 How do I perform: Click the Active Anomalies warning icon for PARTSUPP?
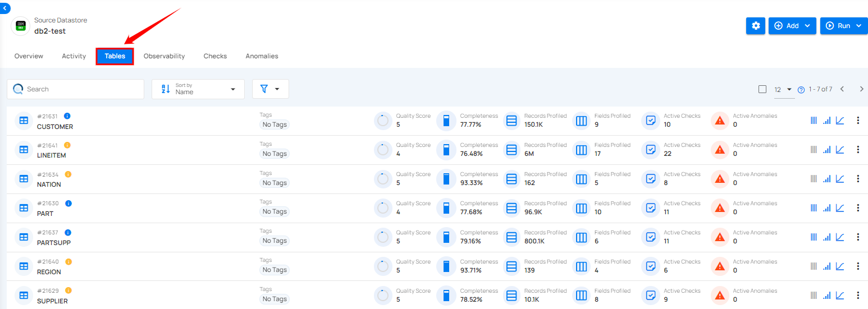tap(720, 237)
